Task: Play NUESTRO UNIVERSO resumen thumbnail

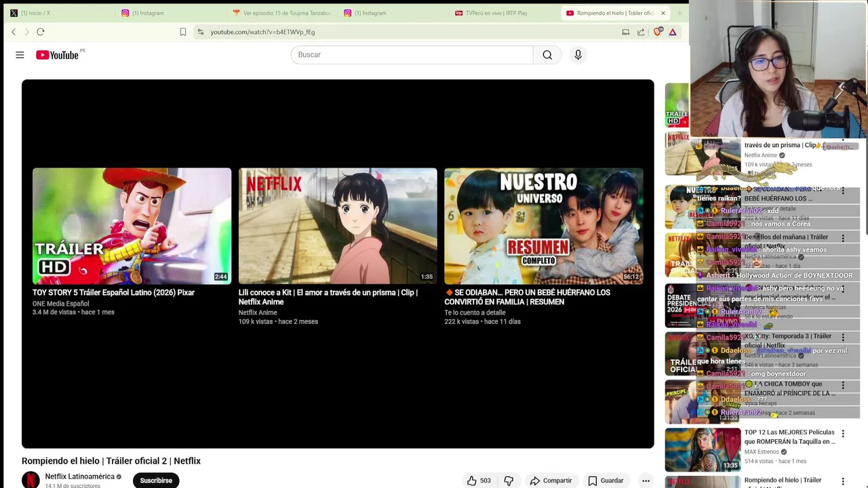Action: [x=543, y=226]
